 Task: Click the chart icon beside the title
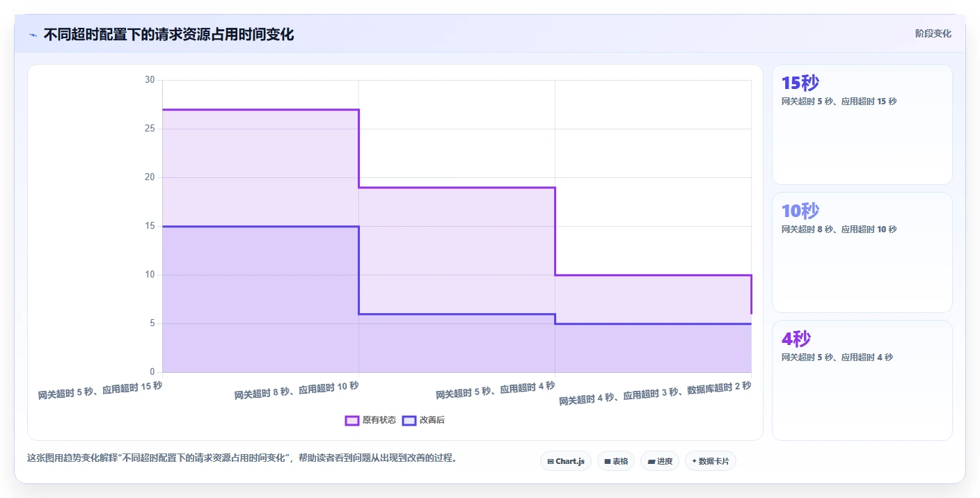tap(33, 35)
